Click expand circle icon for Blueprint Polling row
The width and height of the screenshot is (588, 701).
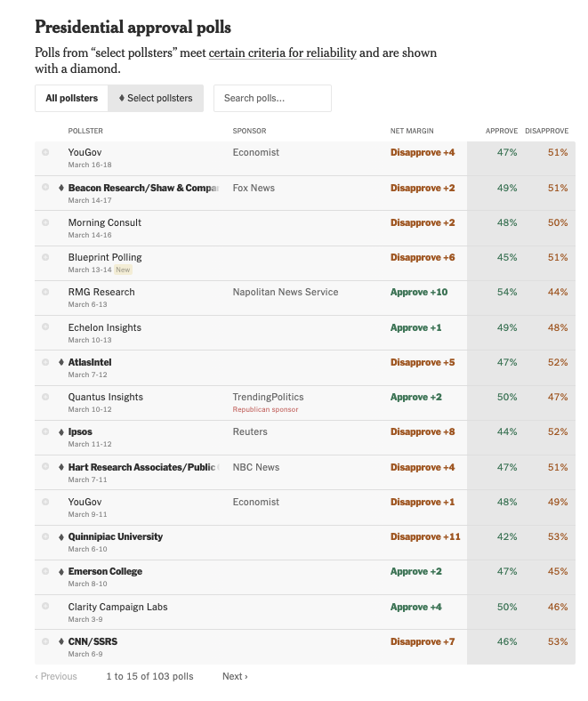pyautogui.click(x=45, y=257)
